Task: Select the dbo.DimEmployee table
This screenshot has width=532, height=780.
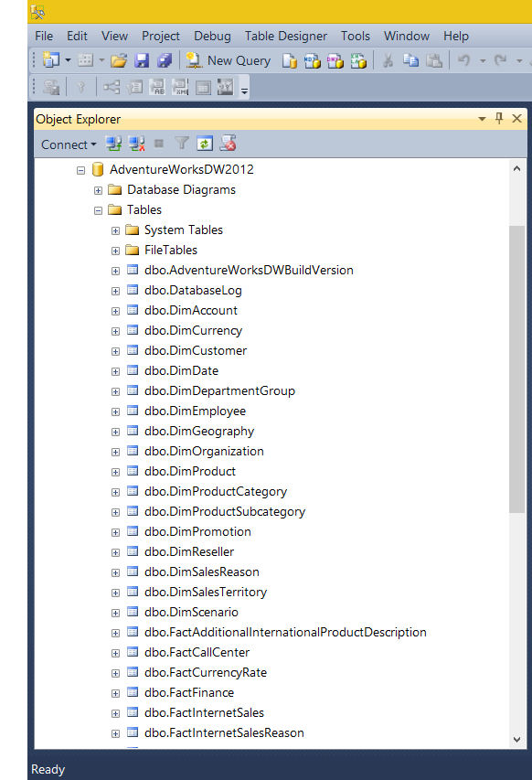Action: 195,411
